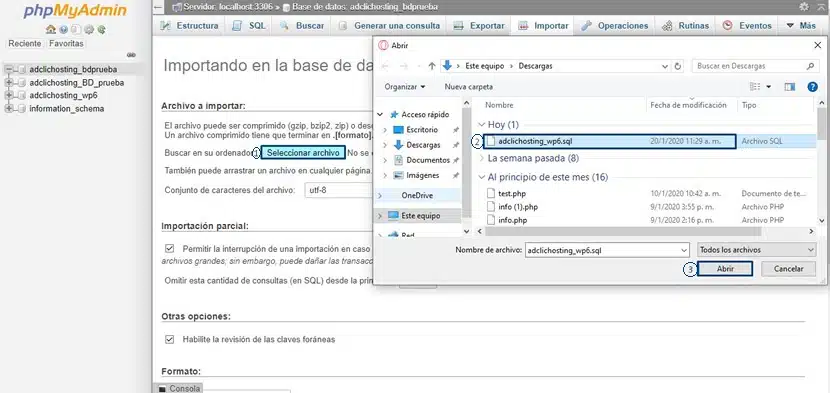Click the collapse arrow left of server breadcrumb
This screenshot has height=393, width=830.
point(158,7)
